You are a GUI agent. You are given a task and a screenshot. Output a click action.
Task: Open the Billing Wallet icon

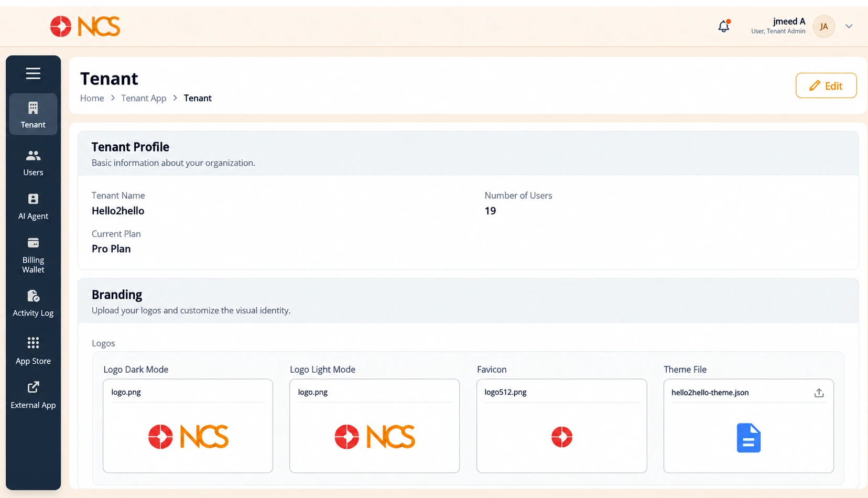coord(33,243)
